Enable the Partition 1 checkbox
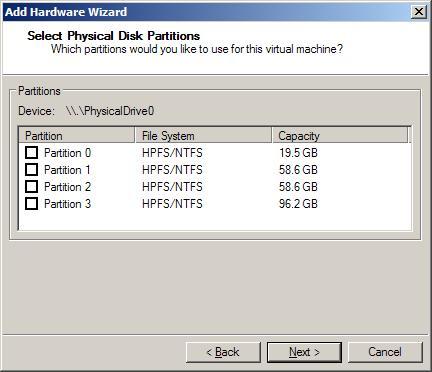 tap(31, 170)
